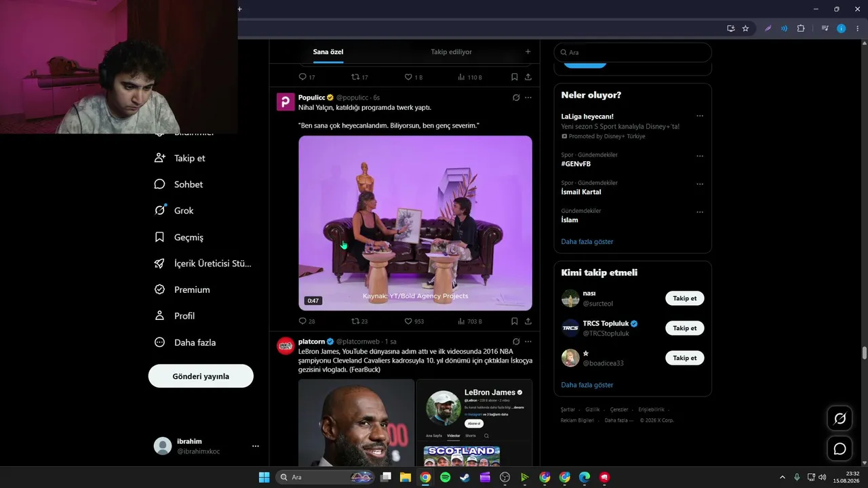Click the page vertical scrollbar thumb

(865, 353)
